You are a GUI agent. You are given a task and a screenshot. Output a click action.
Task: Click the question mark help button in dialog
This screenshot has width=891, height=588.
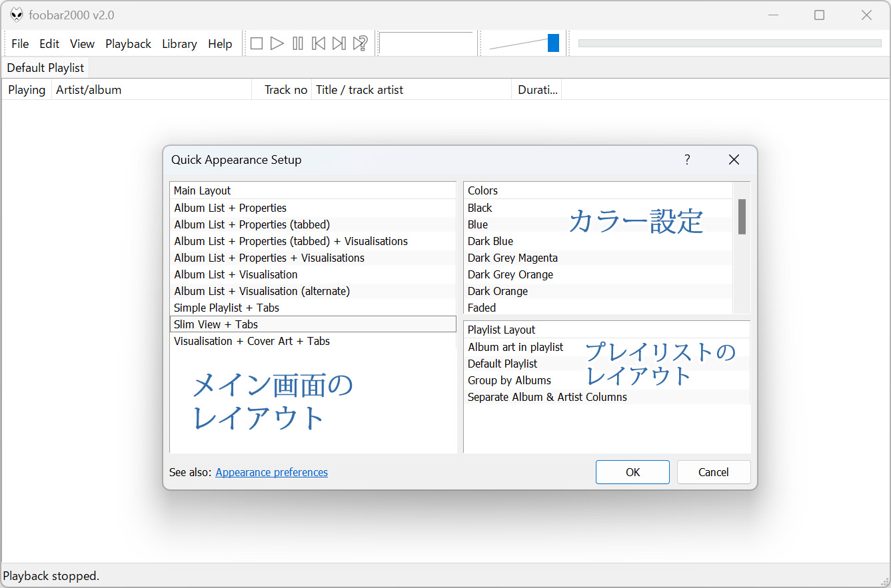[x=687, y=160]
